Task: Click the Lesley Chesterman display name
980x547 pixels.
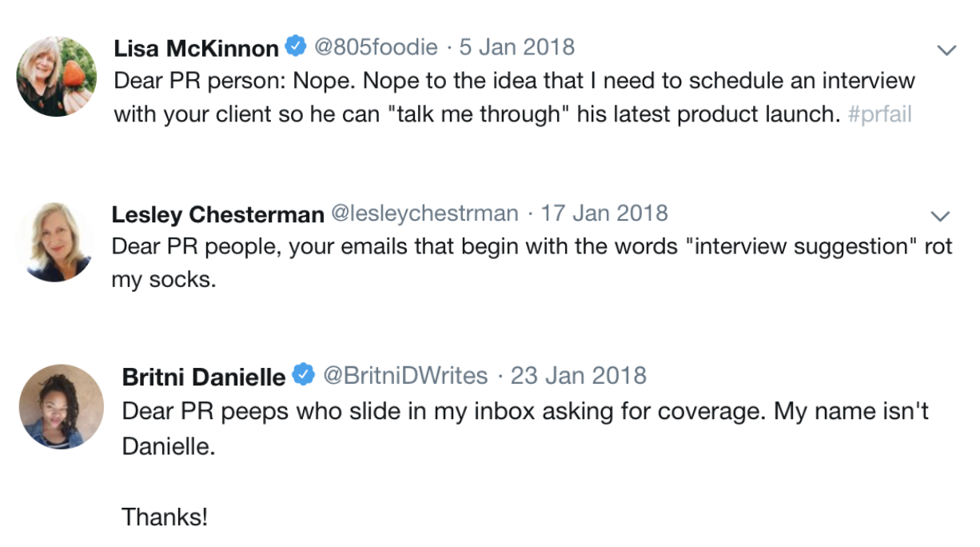Action: pos(217,214)
